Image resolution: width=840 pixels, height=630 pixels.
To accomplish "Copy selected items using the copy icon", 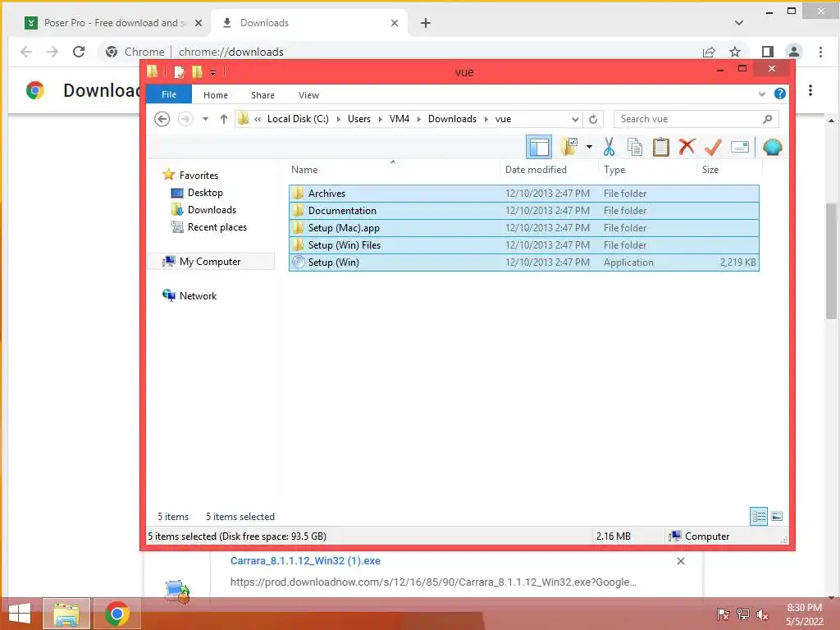I will [x=635, y=147].
